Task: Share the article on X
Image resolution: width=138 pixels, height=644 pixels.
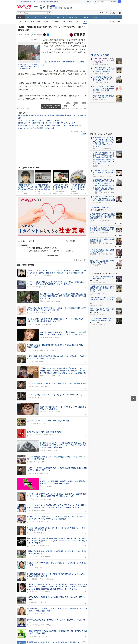Action: coord(45,35)
